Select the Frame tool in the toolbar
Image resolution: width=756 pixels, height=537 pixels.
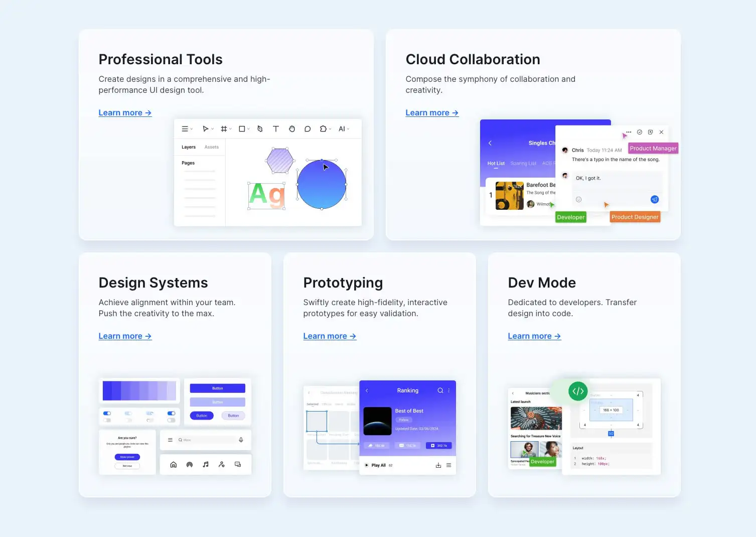point(224,129)
